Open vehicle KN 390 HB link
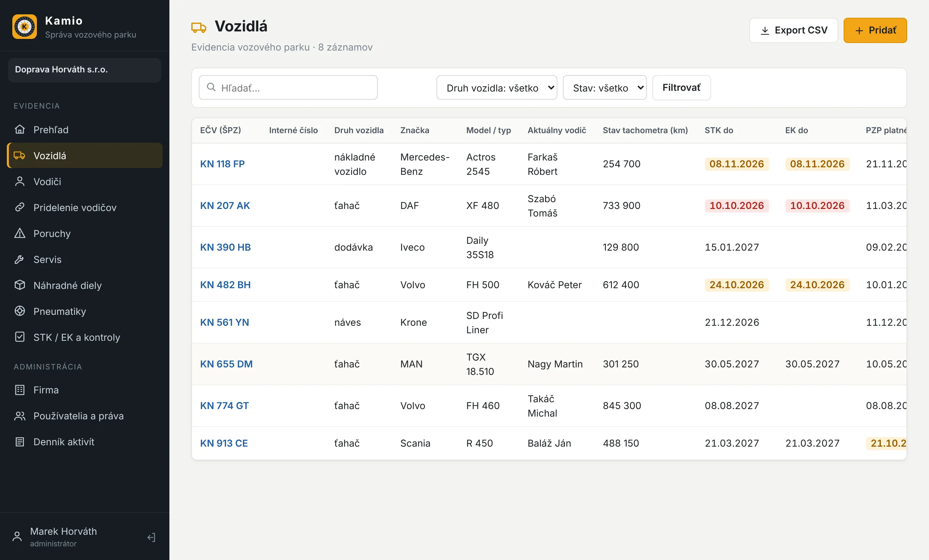Image resolution: width=929 pixels, height=560 pixels. 225,247
